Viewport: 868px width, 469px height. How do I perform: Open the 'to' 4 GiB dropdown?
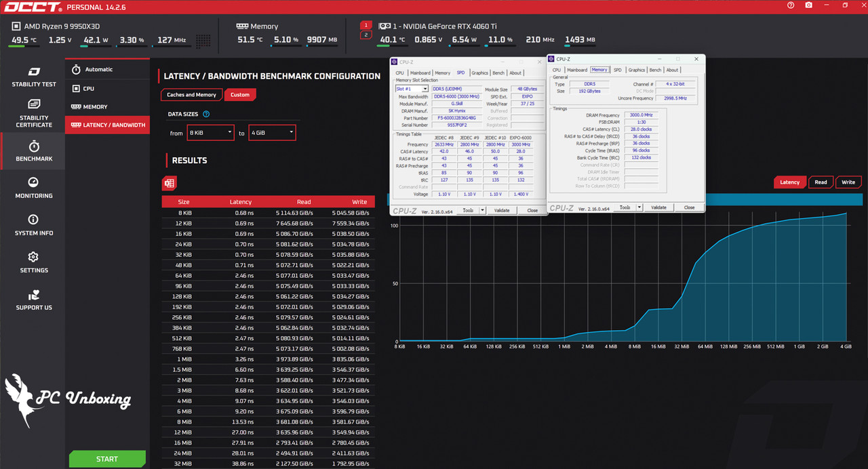tap(273, 133)
